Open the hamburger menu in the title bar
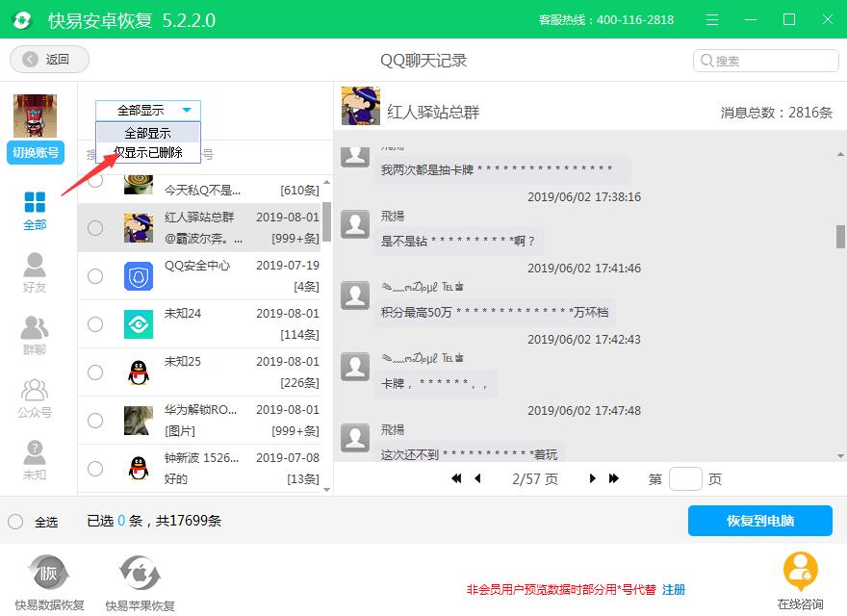Image resolution: width=847 pixels, height=616 pixels. click(712, 20)
